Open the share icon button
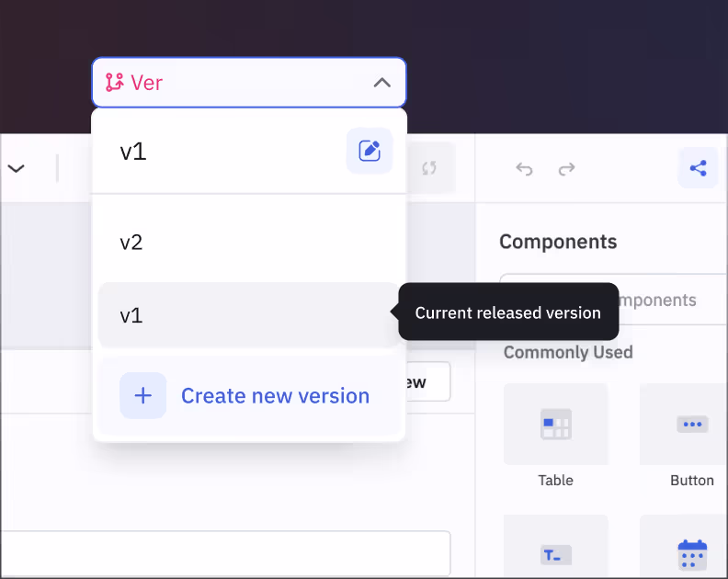The width and height of the screenshot is (728, 579). (698, 168)
